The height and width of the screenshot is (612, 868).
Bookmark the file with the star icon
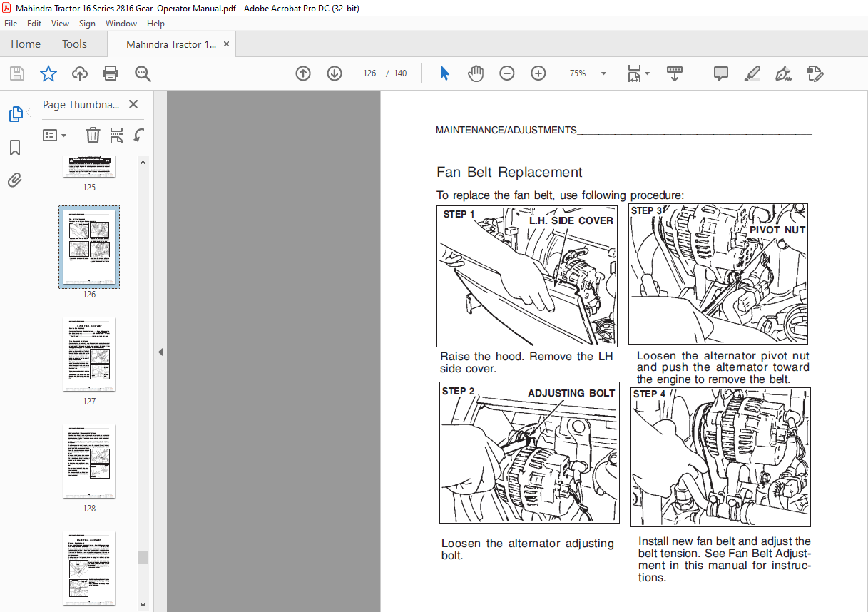(x=48, y=73)
